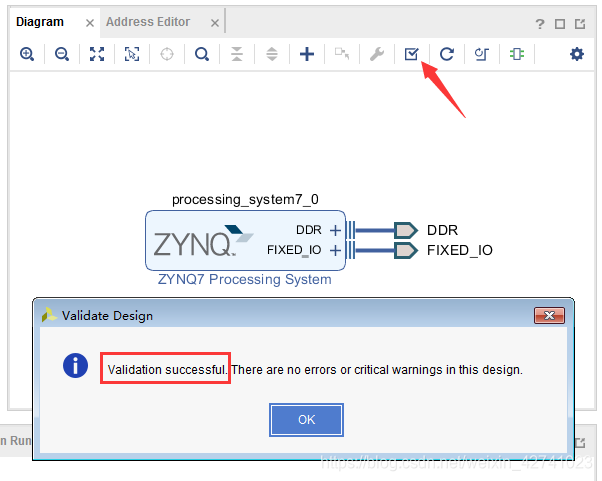Expand all diagram blocks

click(272, 54)
